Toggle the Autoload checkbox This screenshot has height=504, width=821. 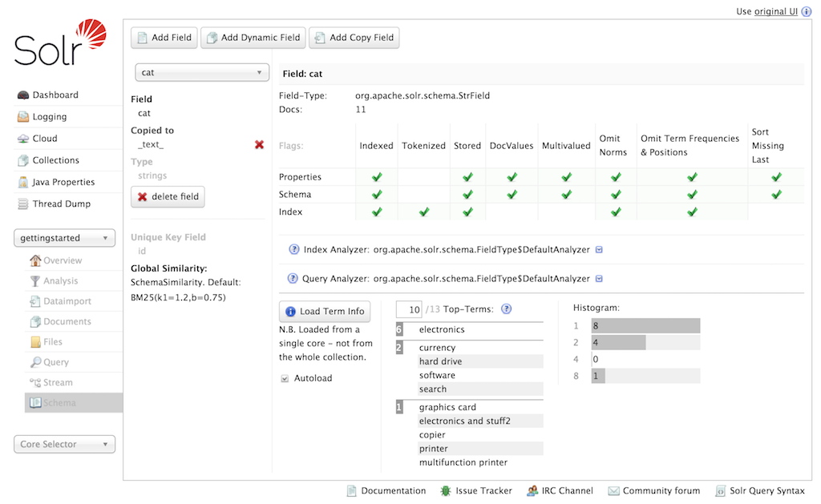click(285, 378)
